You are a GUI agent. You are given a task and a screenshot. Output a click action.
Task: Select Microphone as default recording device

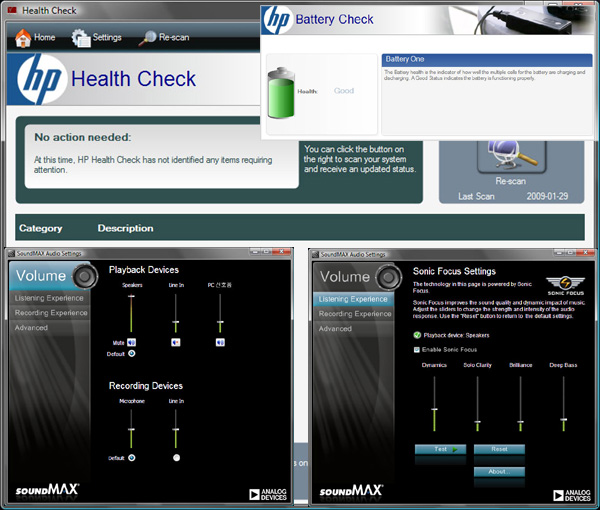[x=132, y=458]
